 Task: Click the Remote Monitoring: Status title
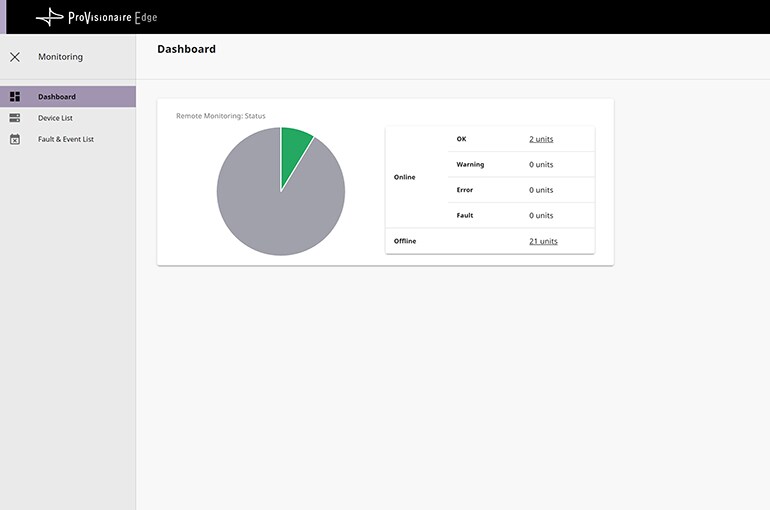point(221,116)
